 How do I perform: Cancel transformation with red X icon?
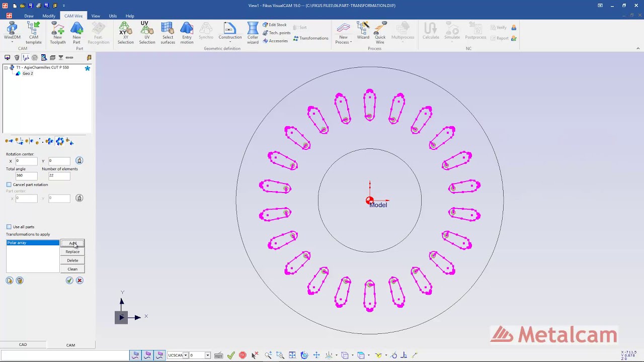coord(79,281)
